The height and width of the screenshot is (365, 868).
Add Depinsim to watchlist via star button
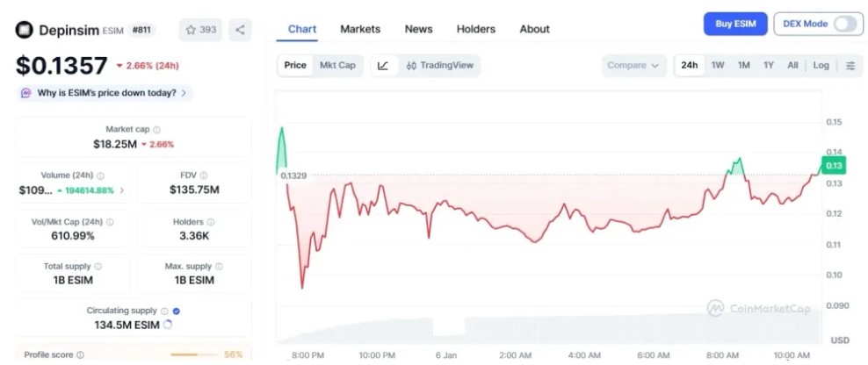pos(199,29)
